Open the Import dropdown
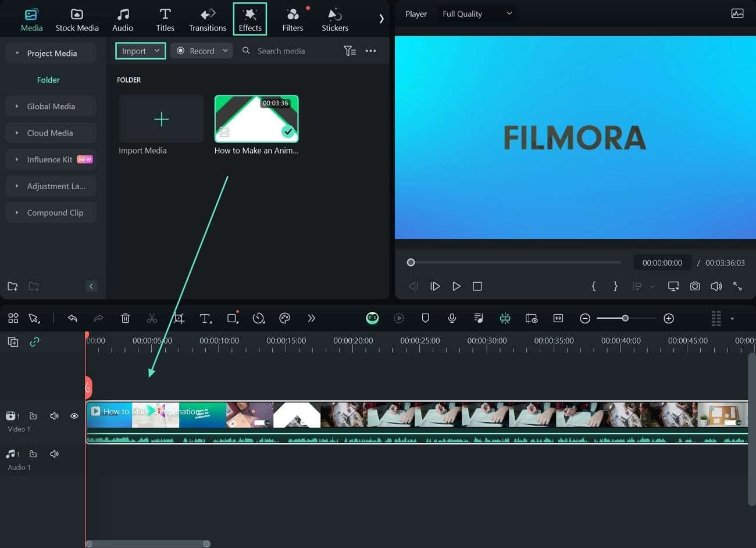The width and height of the screenshot is (756, 548). 140,51
